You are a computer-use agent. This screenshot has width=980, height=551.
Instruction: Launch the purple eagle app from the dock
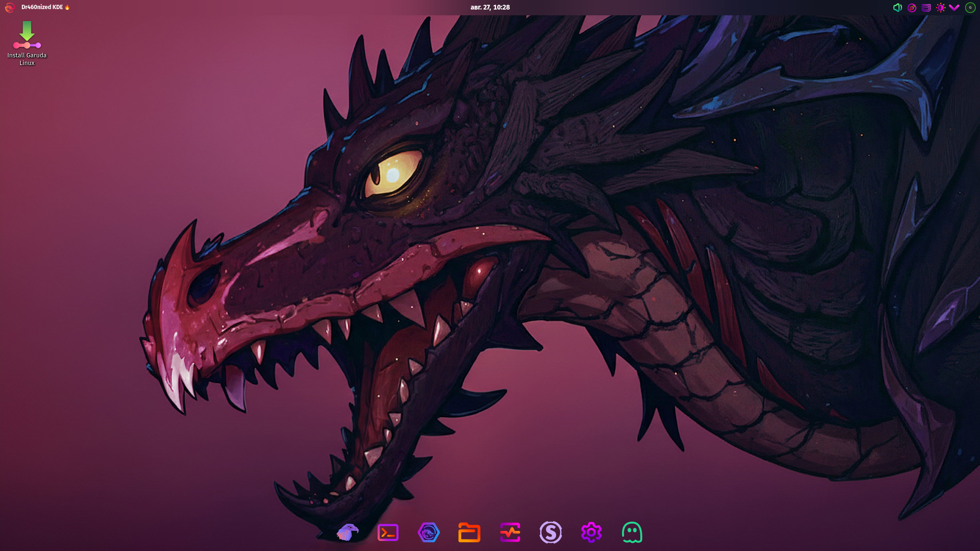(x=347, y=532)
